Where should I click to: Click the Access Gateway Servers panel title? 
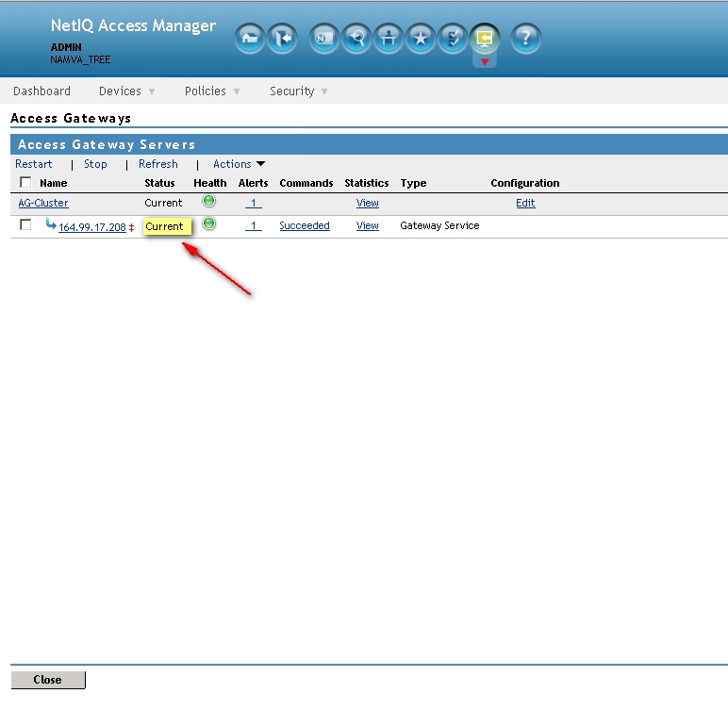[107, 145]
